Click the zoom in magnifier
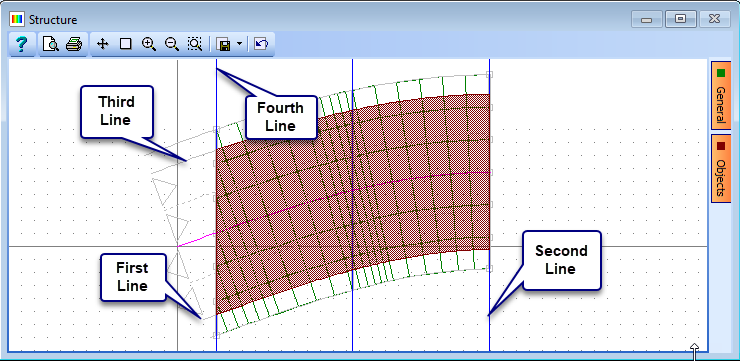The width and height of the screenshot is (740, 361). coord(149,44)
